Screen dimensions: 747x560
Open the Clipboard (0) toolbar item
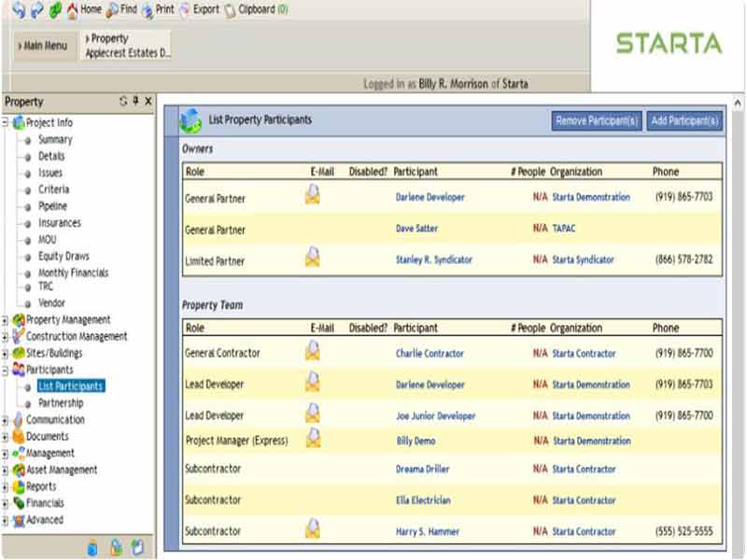coord(256,9)
